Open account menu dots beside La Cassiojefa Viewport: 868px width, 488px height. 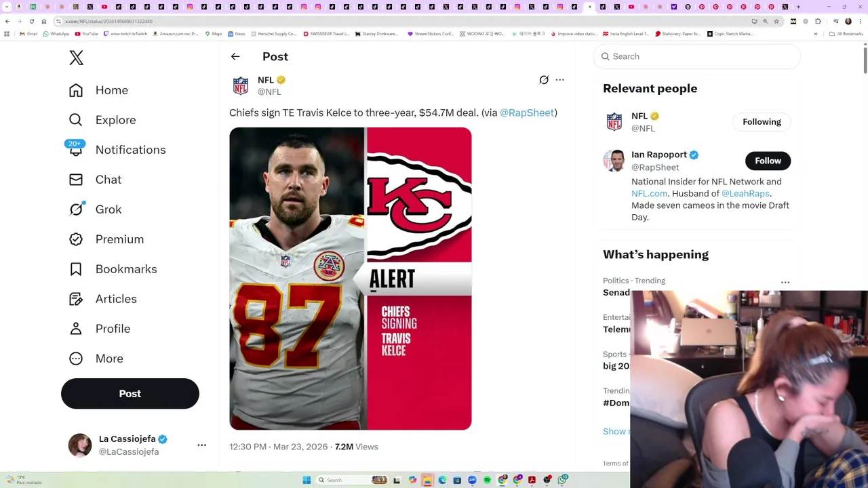point(201,445)
